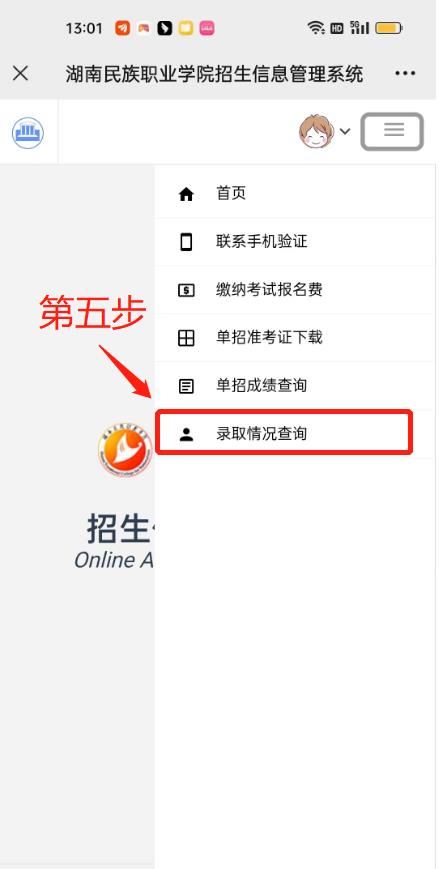Open 单招成绩查询 menu item
Screen dimensions: 439x869
294,386
